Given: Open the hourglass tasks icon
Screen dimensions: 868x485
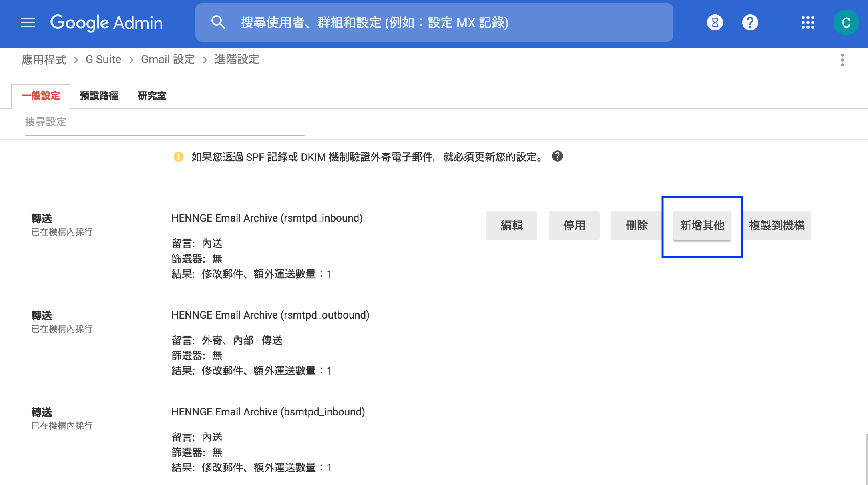Looking at the screenshot, I should point(715,22).
